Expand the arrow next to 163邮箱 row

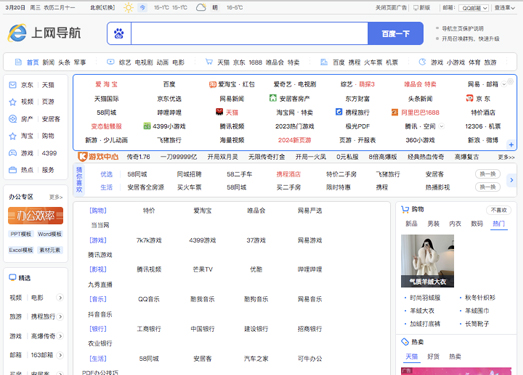coord(60,355)
